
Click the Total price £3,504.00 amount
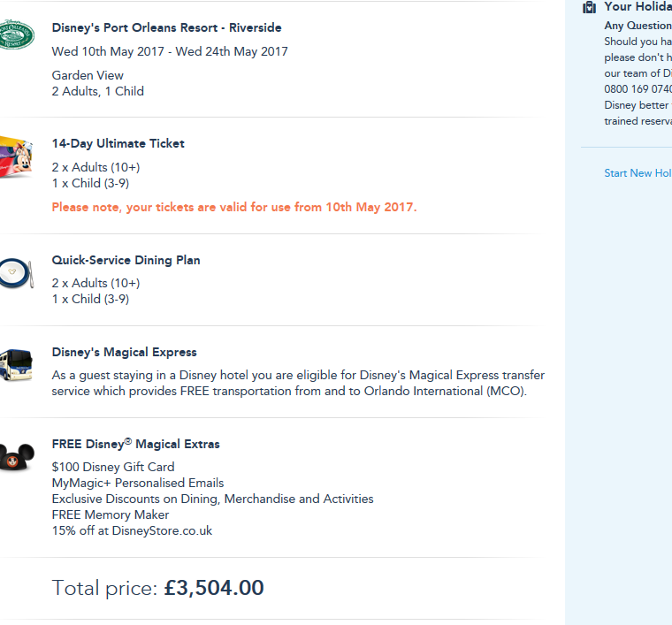tap(214, 588)
